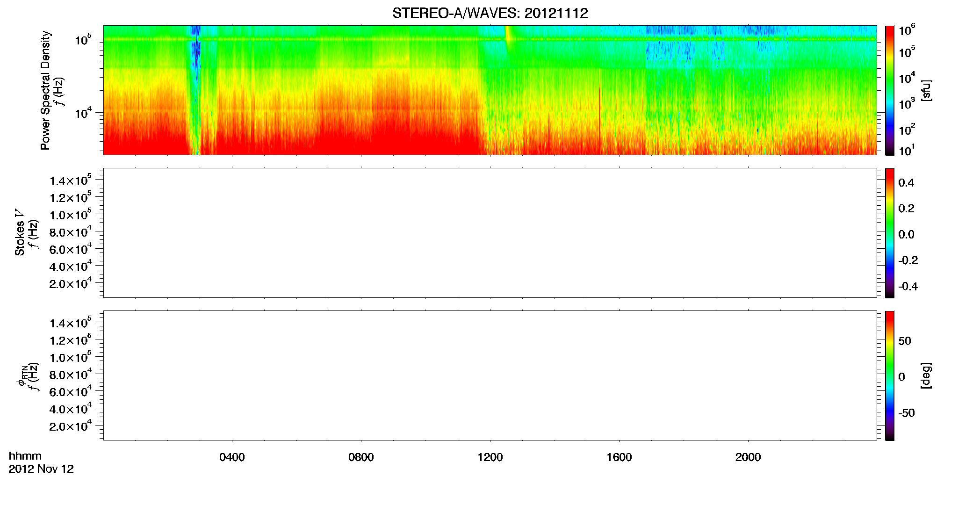Click the 1.4×10^5 tick in the Stokes V panel
The height and width of the screenshot is (505, 980).
[x=71, y=180]
